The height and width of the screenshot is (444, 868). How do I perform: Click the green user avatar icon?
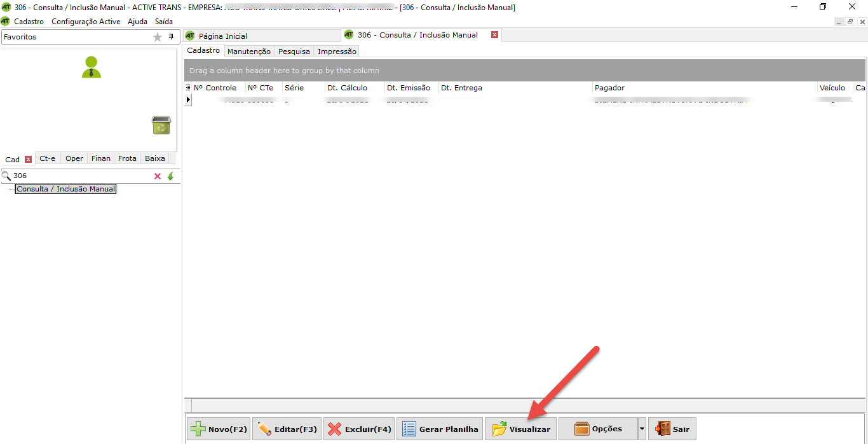click(x=92, y=67)
